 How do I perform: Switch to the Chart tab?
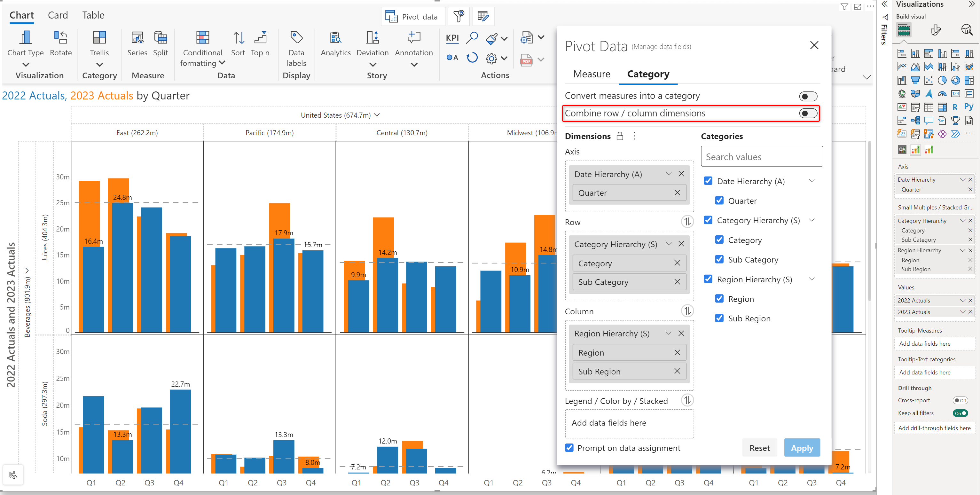pyautogui.click(x=21, y=15)
